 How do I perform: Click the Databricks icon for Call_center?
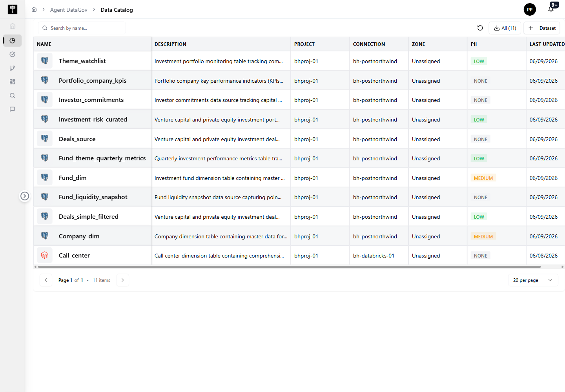click(x=45, y=255)
